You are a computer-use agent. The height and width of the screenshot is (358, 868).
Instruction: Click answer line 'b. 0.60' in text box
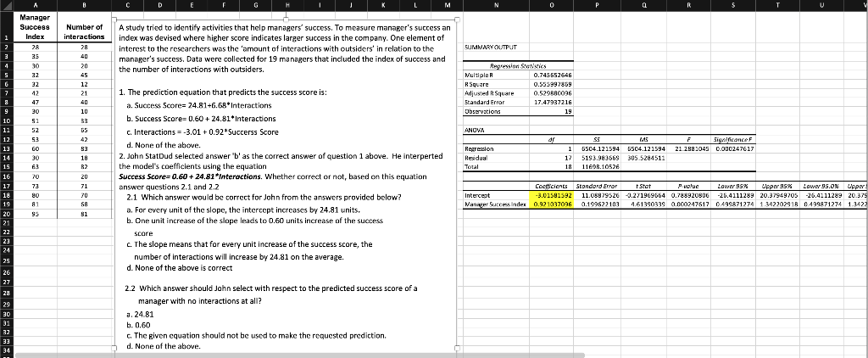138,325
